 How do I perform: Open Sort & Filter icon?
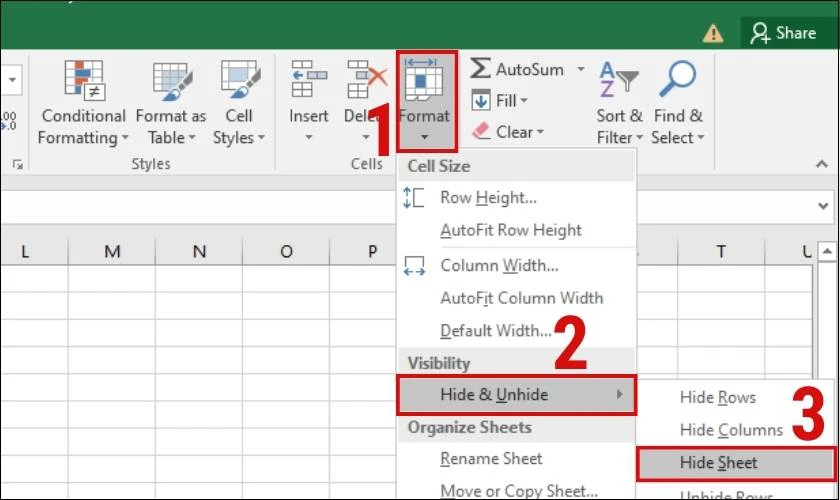619,79
